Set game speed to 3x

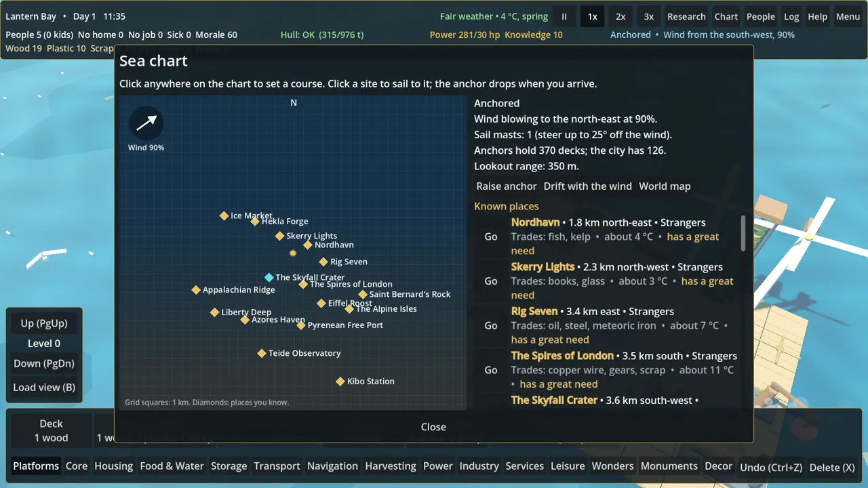coord(649,16)
